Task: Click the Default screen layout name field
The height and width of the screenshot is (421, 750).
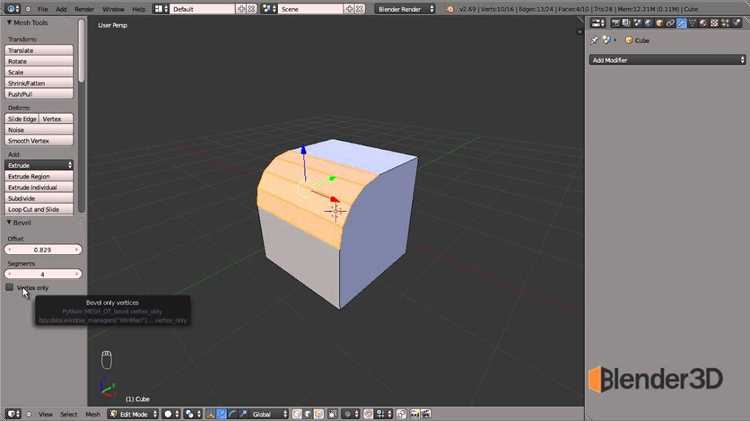Action: pyautogui.click(x=203, y=9)
